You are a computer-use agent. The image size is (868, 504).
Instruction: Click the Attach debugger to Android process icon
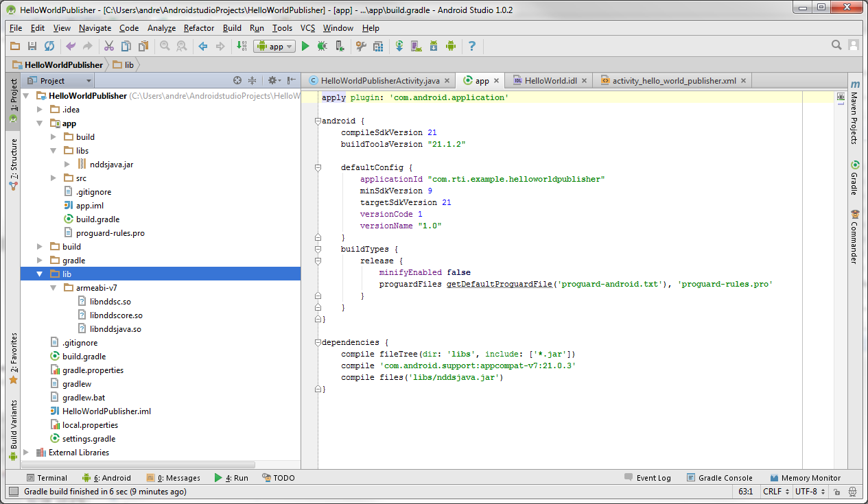coord(340,46)
